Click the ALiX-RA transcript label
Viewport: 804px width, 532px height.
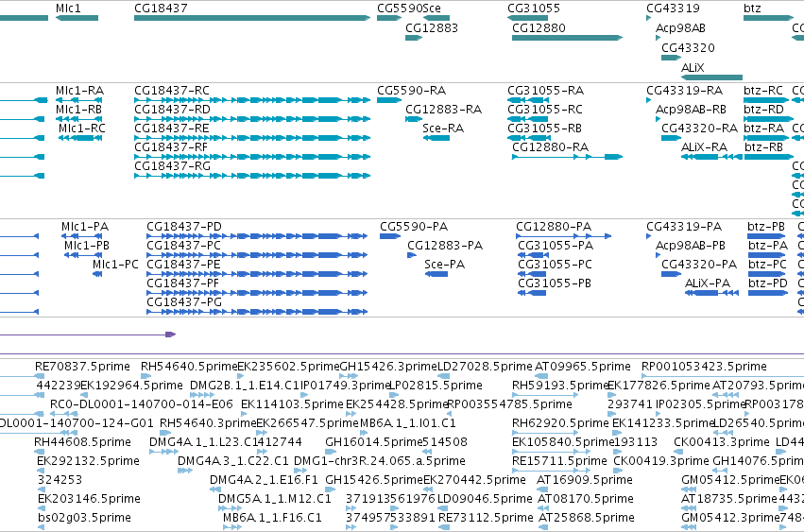click(705, 147)
